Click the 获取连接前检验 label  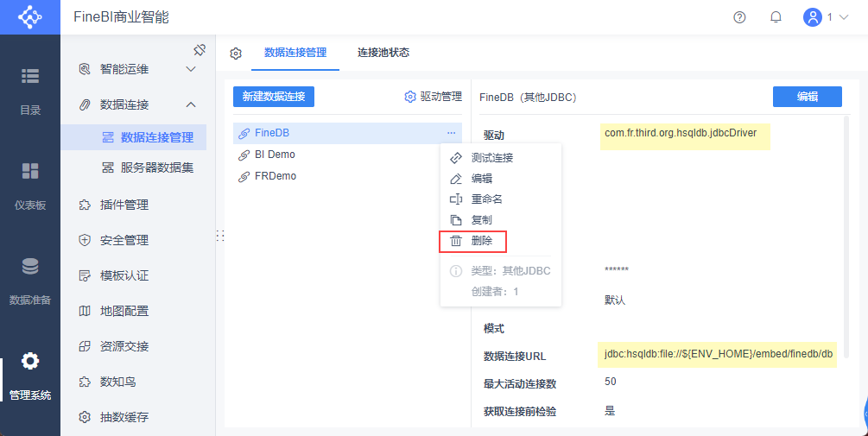[x=520, y=412]
